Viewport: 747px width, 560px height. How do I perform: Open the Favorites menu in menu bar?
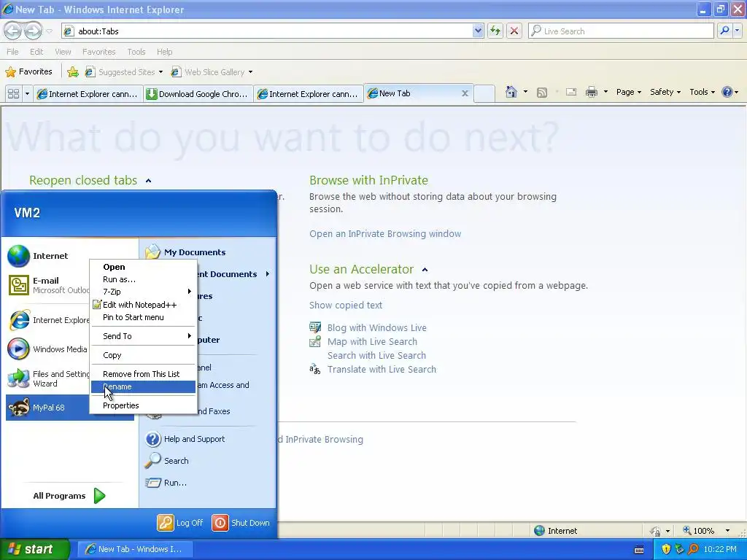coord(99,52)
